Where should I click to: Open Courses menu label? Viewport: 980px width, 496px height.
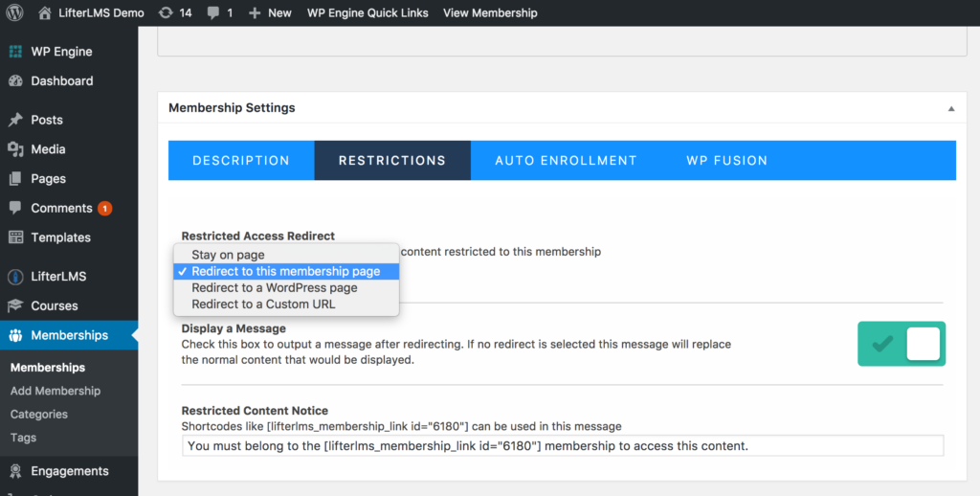tap(55, 305)
